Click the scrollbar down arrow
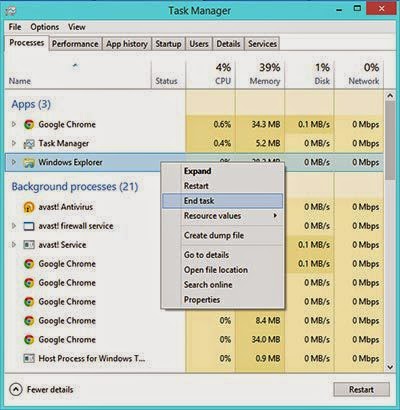400x410 pixels. pyautogui.click(x=390, y=367)
